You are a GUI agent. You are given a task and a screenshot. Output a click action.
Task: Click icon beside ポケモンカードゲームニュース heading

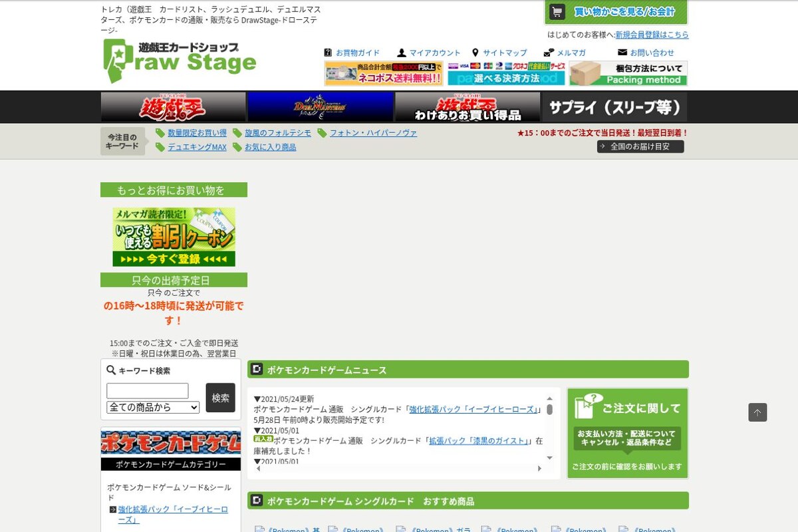coord(257,370)
